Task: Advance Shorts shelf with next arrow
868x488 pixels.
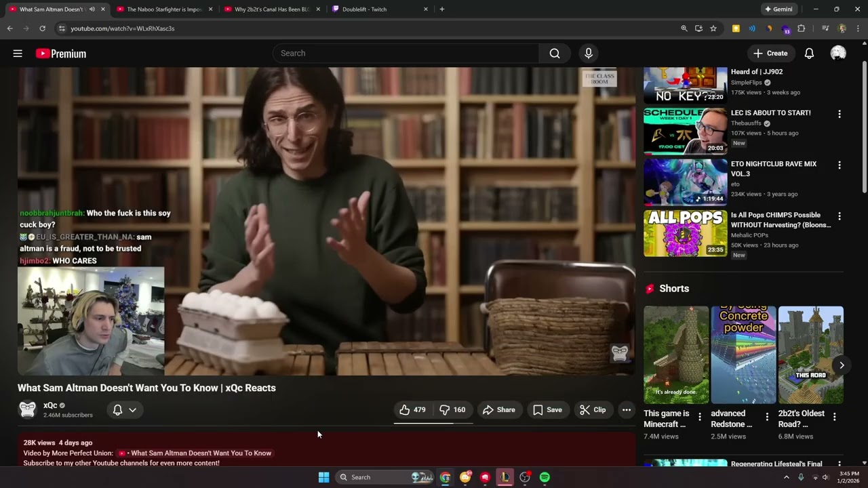Action: (x=842, y=365)
